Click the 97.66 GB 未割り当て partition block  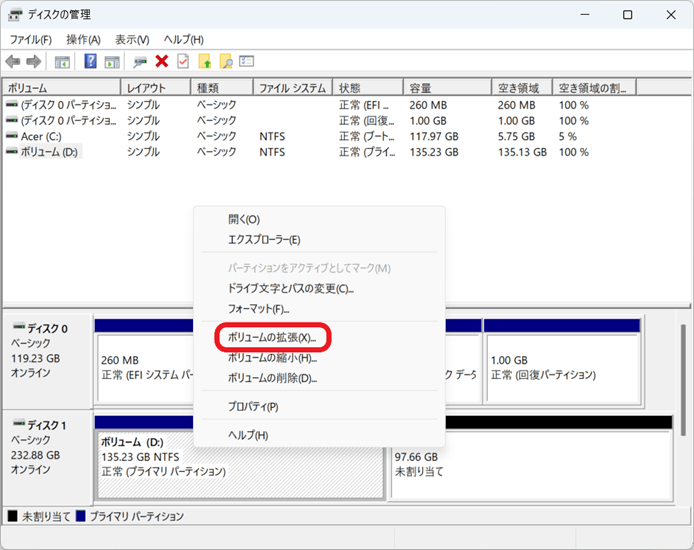(x=530, y=464)
